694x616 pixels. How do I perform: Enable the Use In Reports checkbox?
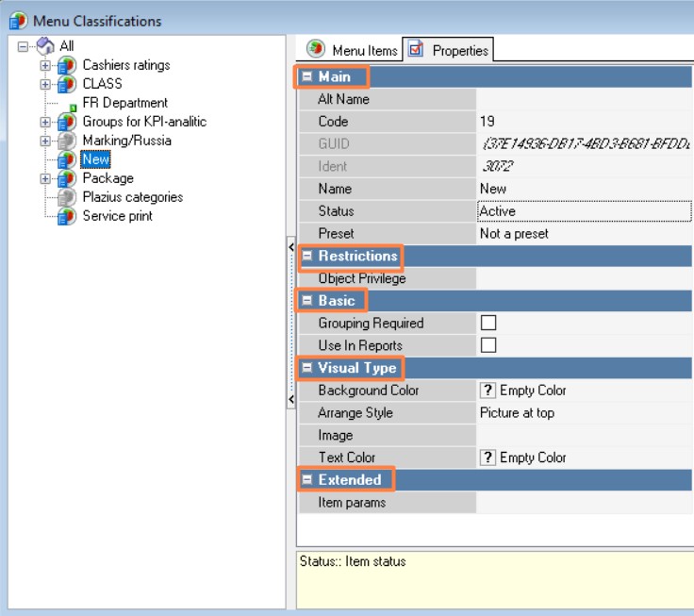[x=488, y=345]
